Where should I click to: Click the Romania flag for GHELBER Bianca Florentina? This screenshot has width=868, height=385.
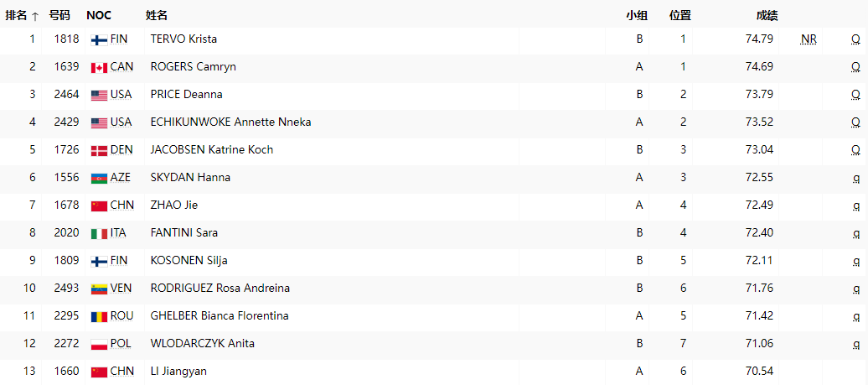(99, 316)
